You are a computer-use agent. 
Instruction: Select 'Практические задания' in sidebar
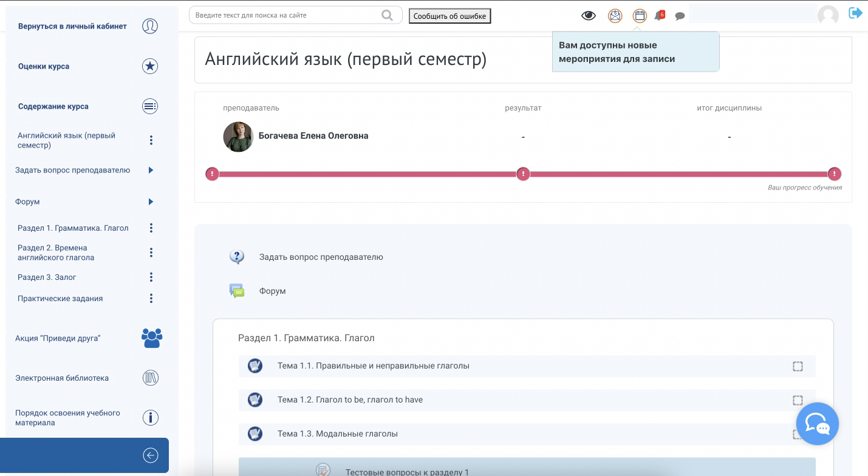point(60,299)
